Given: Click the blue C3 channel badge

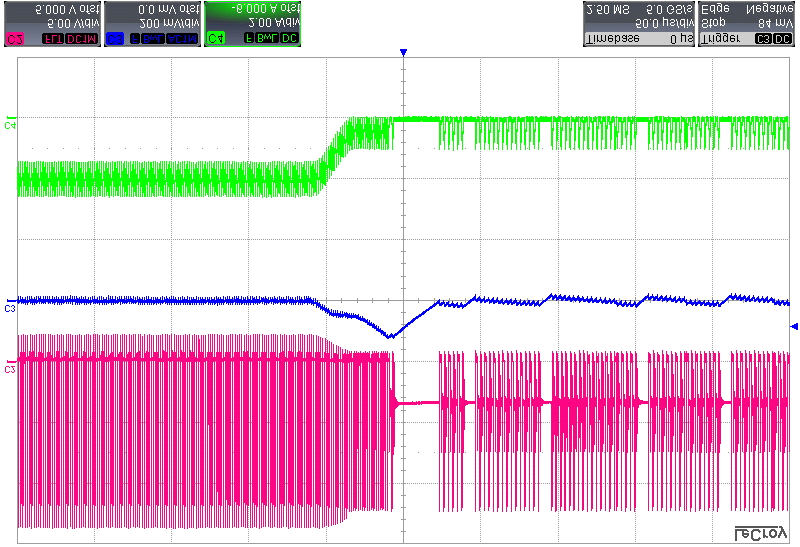Looking at the screenshot, I should 114,38.
